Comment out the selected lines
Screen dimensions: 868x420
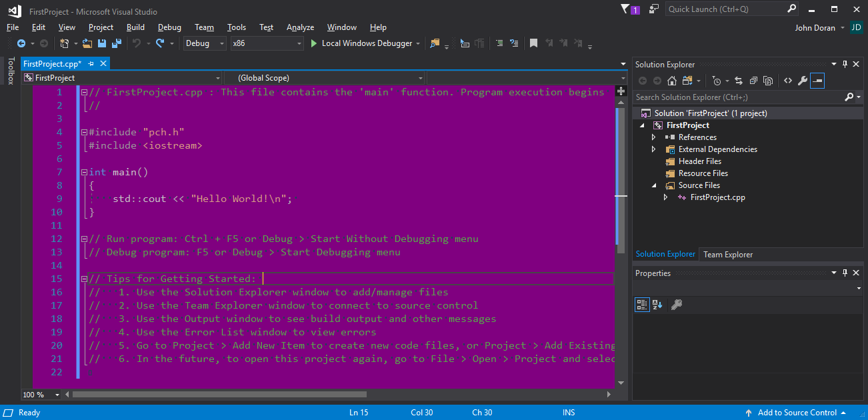499,43
